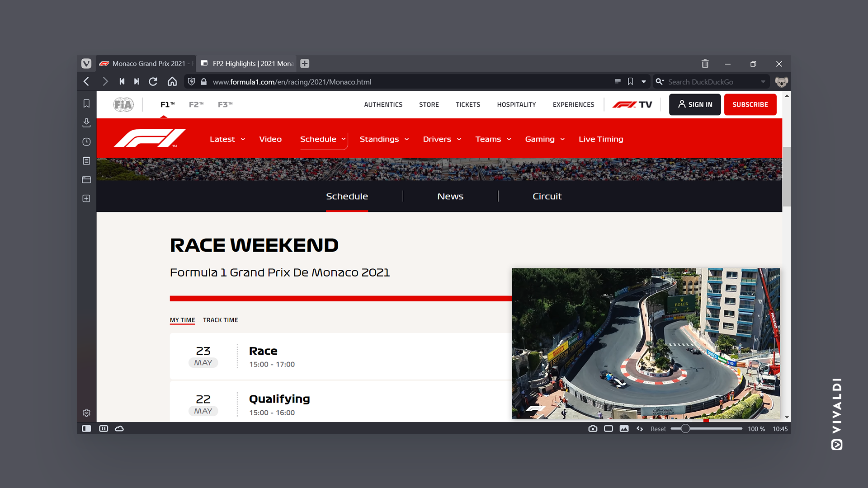868x488 pixels.
Task: Select the Schedule sub-tab
Action: 347,196
